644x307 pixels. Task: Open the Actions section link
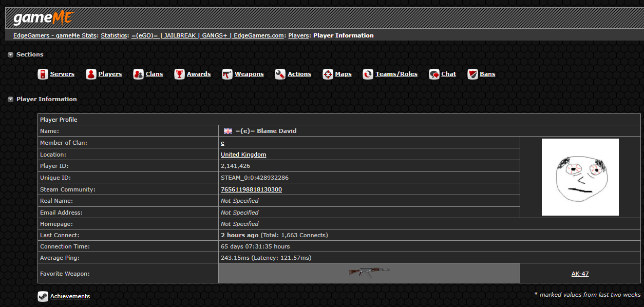point(299,74)
